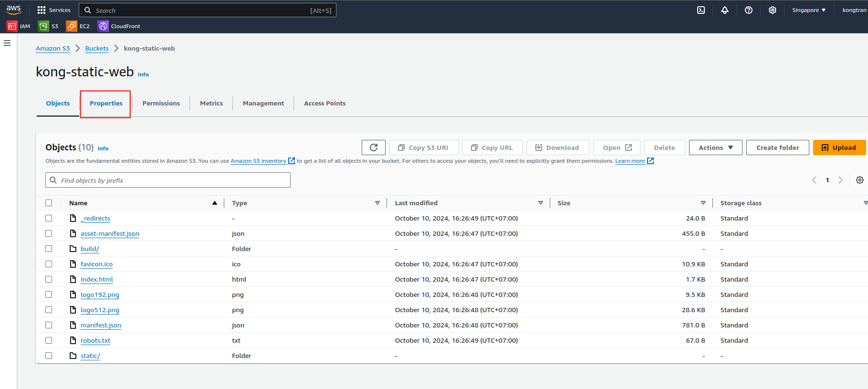Viewport: 868px width, 389px height.
Task: Open the kongtran account menu
Action: [x=854, y=10]
